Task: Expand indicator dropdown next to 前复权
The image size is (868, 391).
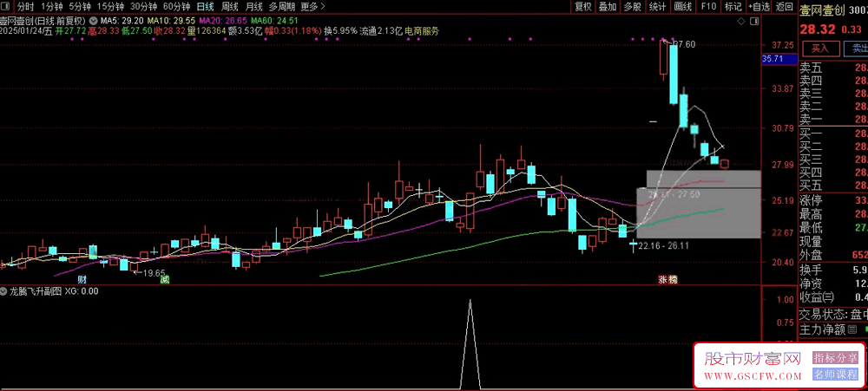Action: pyautogui.click(x=92, y=21)
